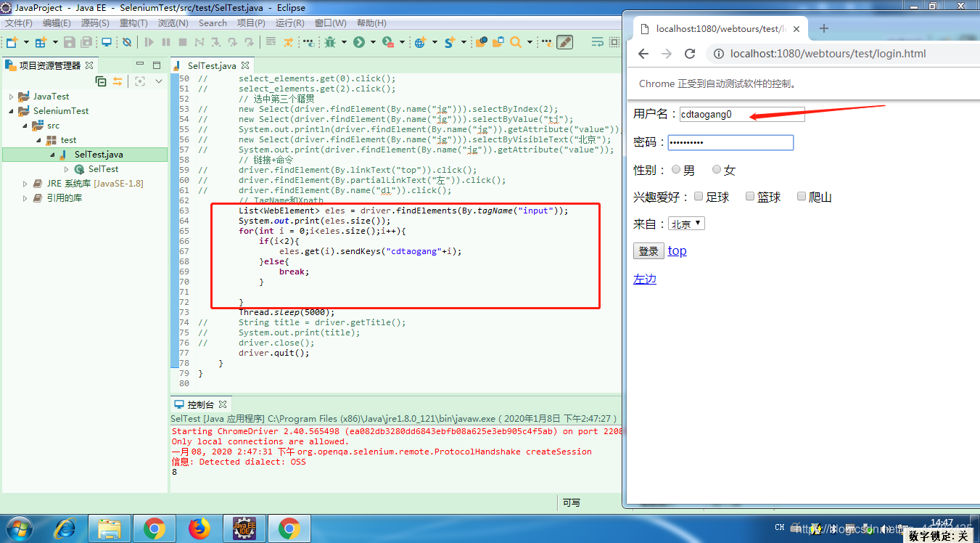Click the Search magnifier icon in toolbar

tap(516, 42)
